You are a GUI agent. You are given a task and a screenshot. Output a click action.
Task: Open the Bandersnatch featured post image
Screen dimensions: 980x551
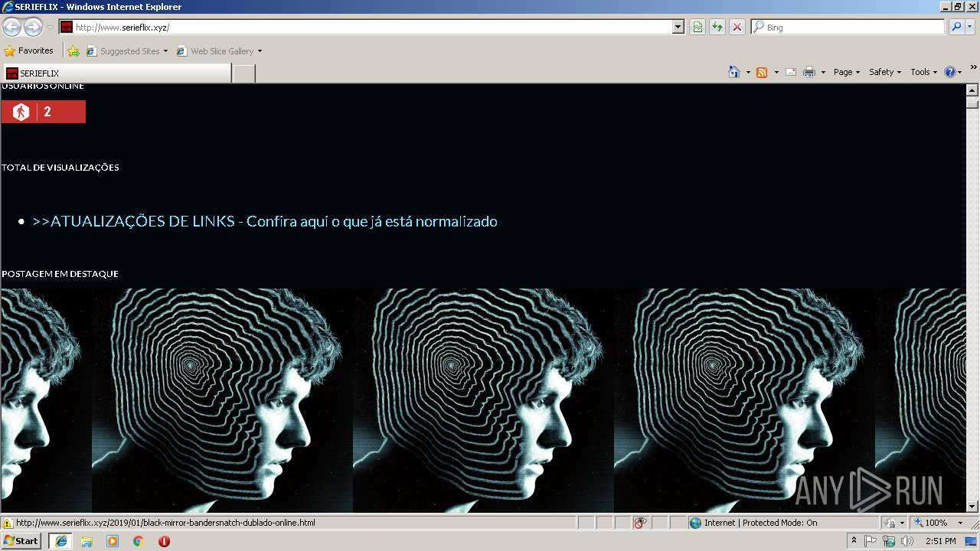(x=483, y=400)
